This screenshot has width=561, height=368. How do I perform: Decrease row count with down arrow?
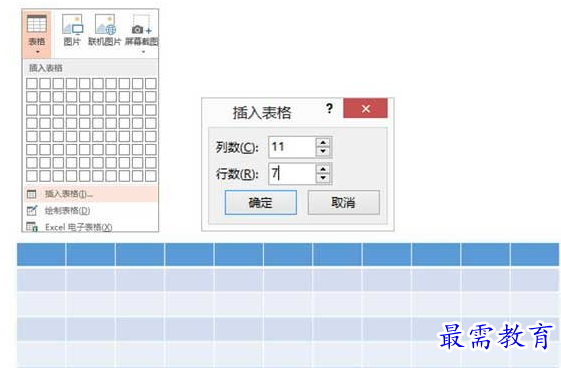[x=323, y=178]
